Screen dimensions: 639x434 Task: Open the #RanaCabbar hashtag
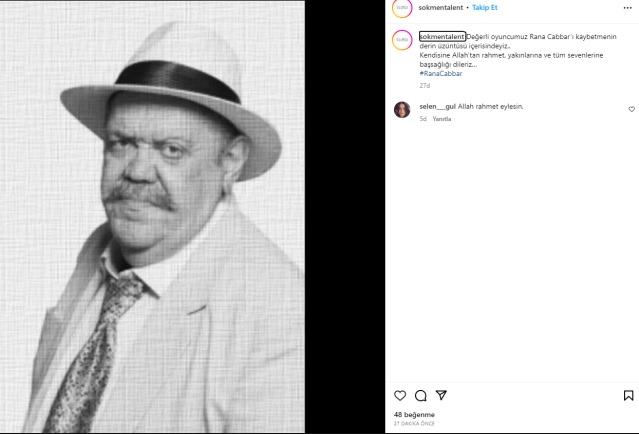tap(441, 74)
